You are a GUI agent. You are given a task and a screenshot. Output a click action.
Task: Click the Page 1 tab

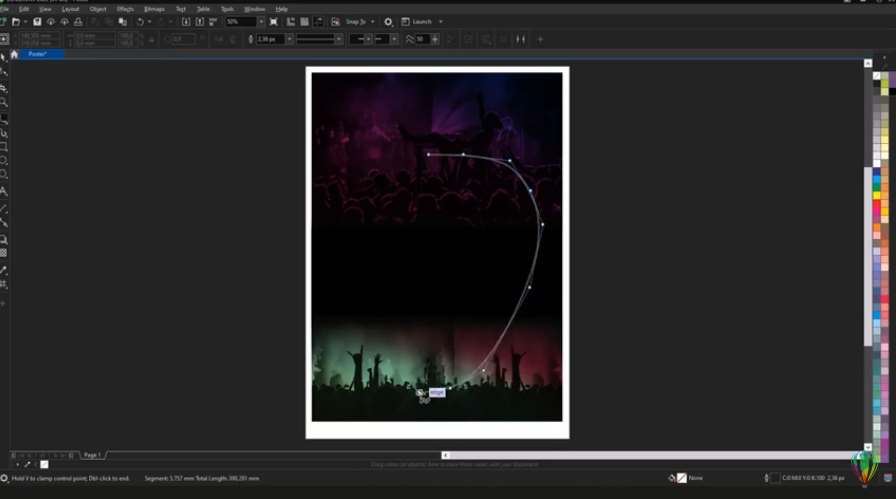point(92,455)
